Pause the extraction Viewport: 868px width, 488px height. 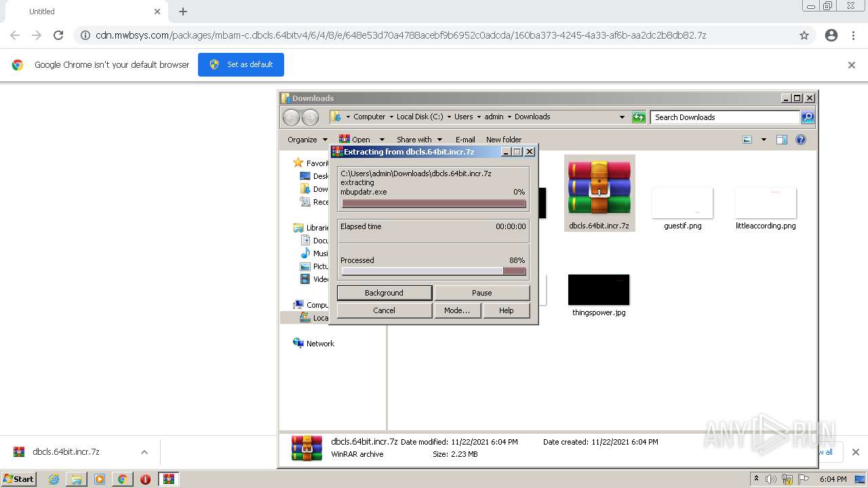pos(482,293)
